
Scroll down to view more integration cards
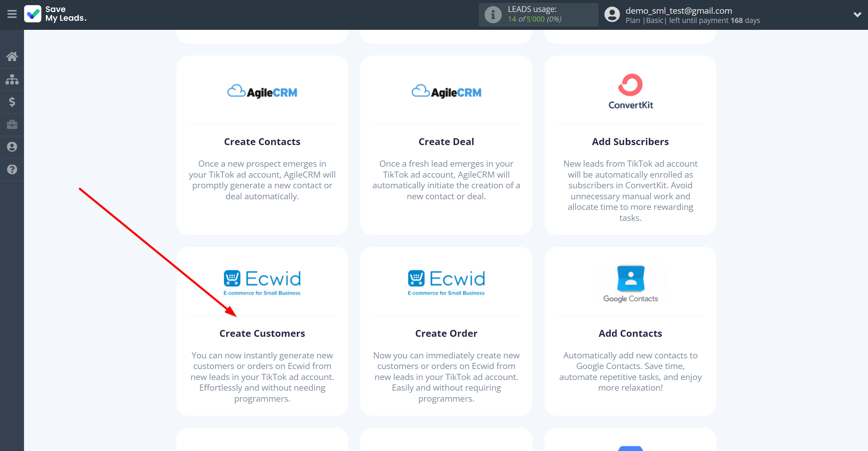262,333
